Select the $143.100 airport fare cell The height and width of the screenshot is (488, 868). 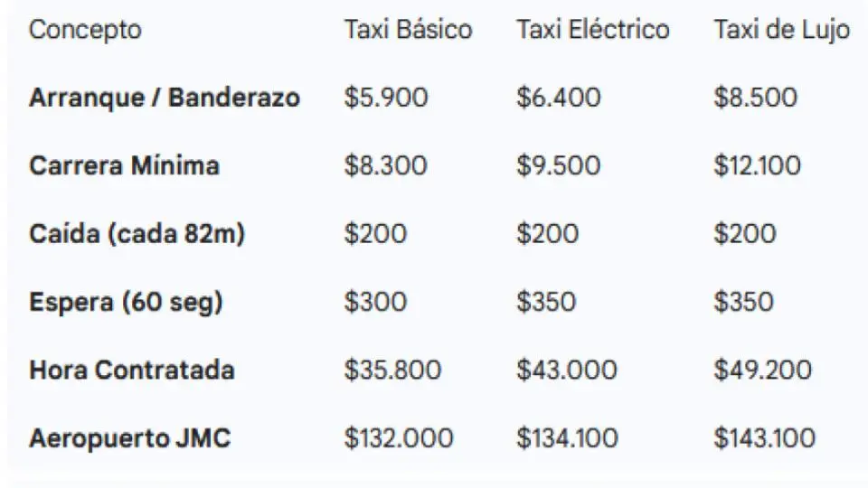click(764, 439)
